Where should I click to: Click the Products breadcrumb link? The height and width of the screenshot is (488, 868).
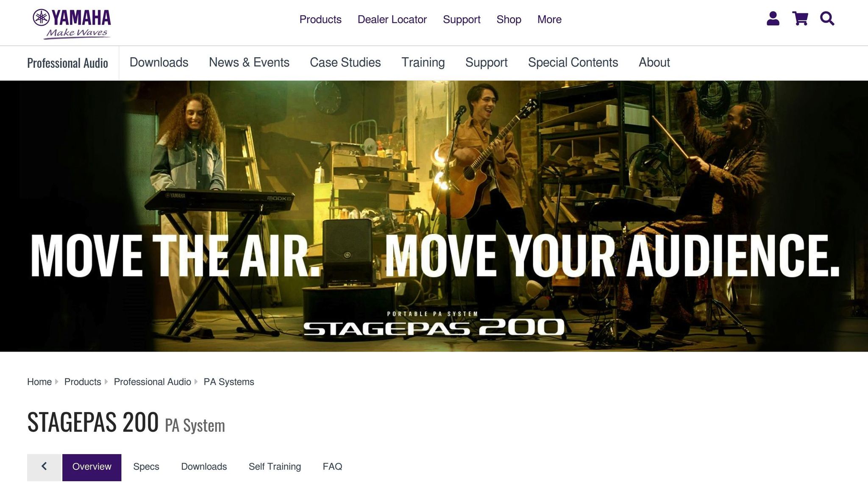[x=83, y=382]
